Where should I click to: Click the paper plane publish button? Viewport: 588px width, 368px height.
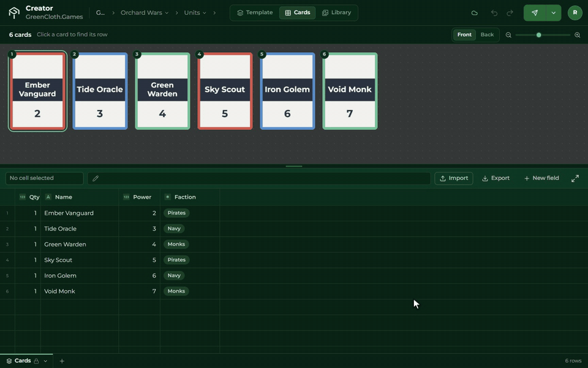(535, 13)
